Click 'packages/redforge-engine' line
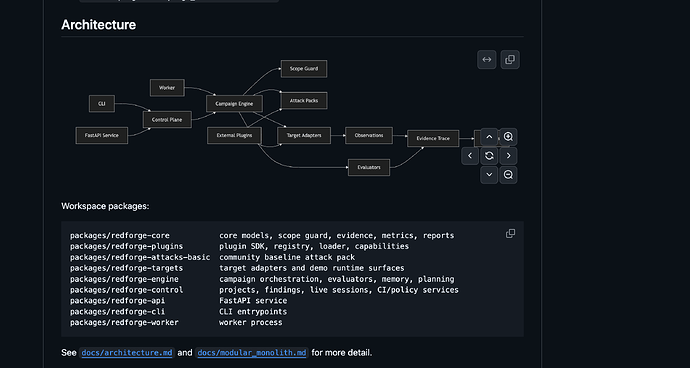This screenshot has height=368, width=690. click(124, 279)
